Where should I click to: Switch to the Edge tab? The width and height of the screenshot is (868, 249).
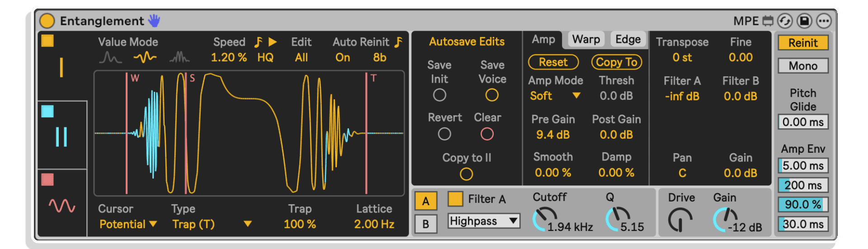tap(628, 39)
